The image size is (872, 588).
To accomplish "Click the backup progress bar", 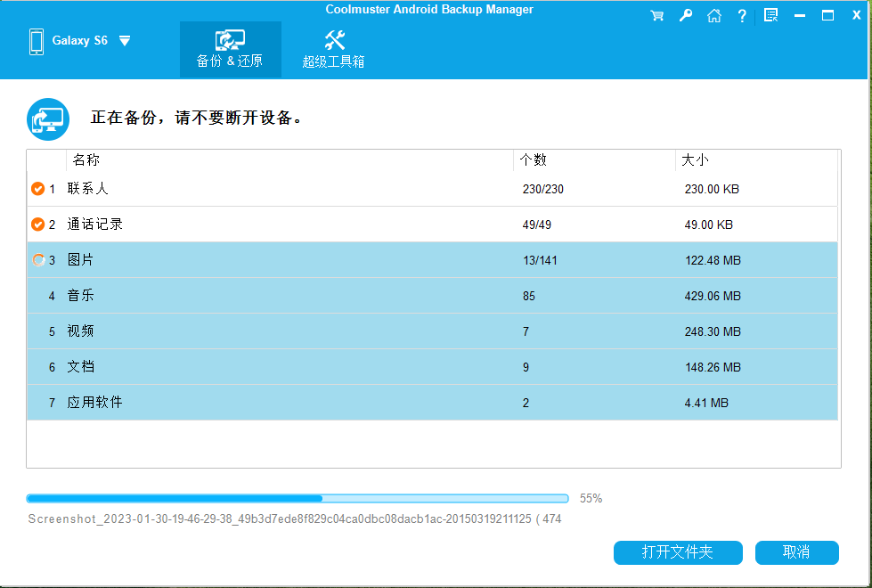I will (x=297, y=498).
